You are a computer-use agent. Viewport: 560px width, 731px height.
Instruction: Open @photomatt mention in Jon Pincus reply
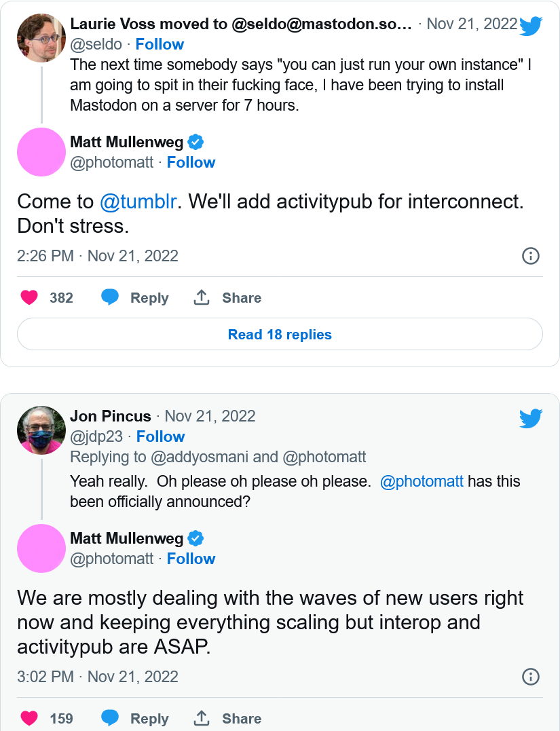click(422, 482)
